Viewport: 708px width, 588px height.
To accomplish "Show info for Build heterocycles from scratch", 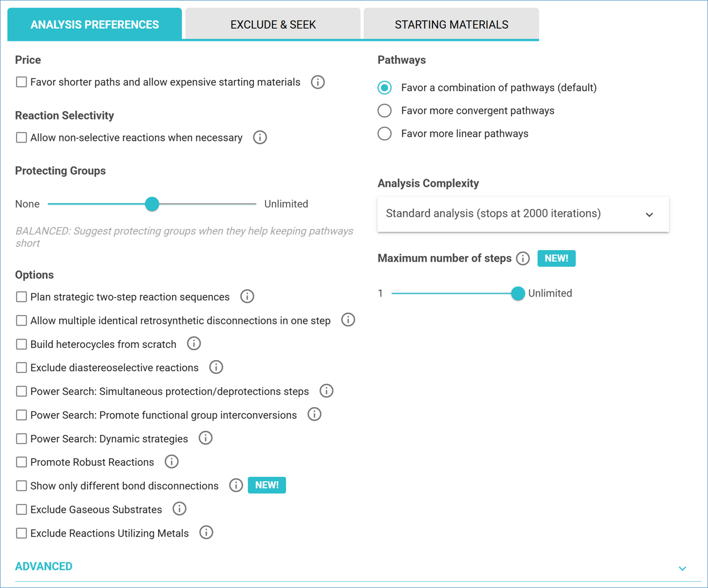I will pos(194,344).
